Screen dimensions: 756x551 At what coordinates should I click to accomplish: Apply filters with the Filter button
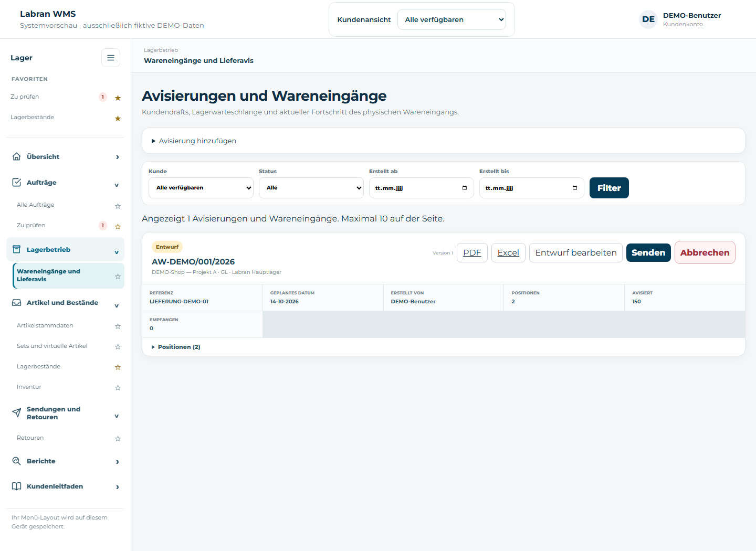pyautogui.click(x=609, y=188)
